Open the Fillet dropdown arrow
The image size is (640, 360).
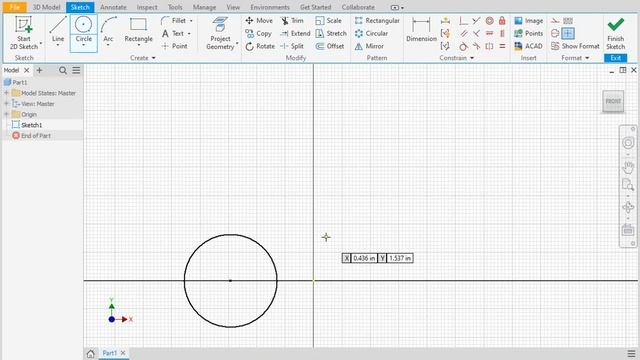click(x=191, y=21)
